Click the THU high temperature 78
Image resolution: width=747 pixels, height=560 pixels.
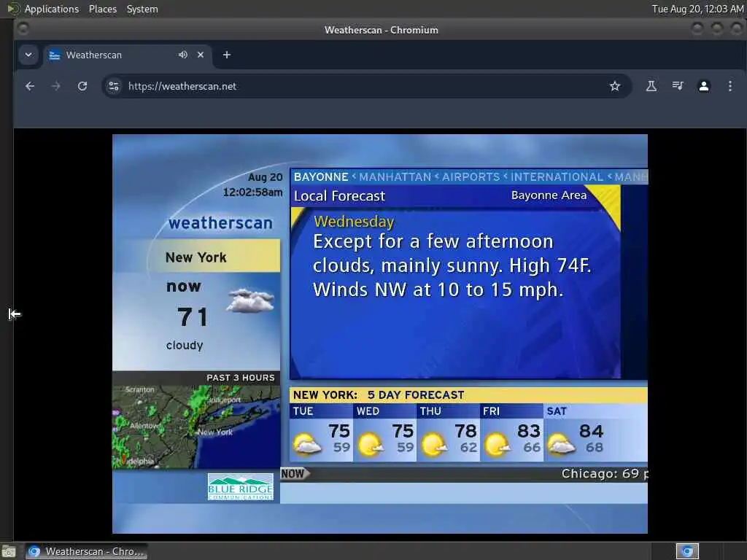(465, 431)
